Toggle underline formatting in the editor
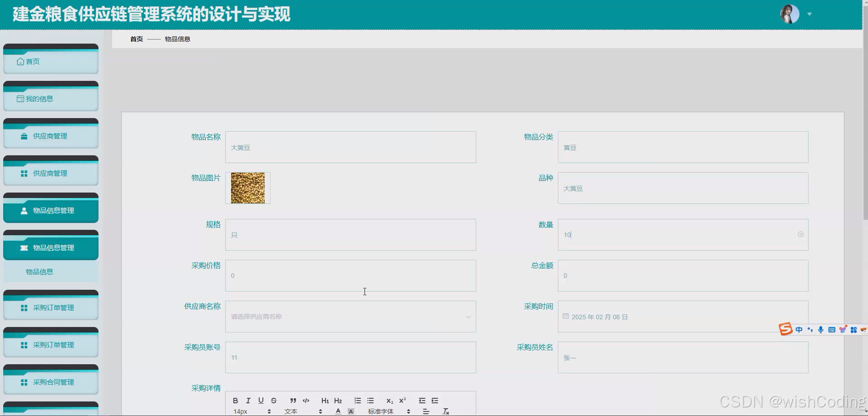This screenshot has height=416, width=868. click(261, 400)
